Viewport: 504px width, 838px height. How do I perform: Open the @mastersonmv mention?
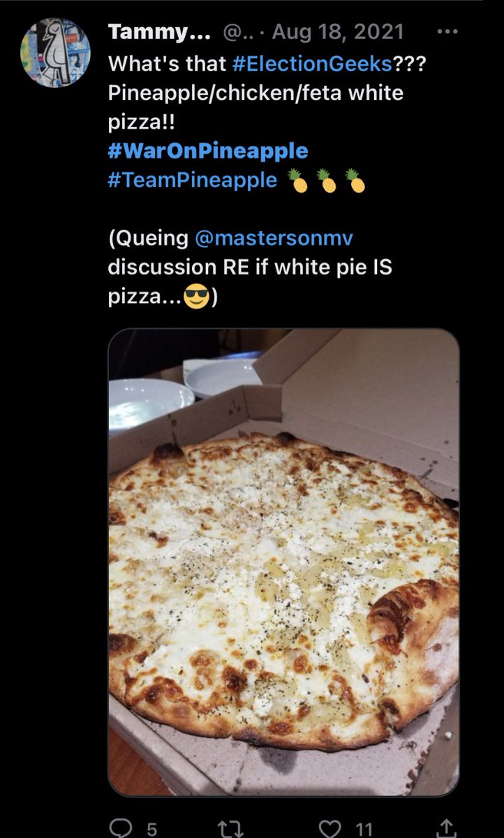274,237
